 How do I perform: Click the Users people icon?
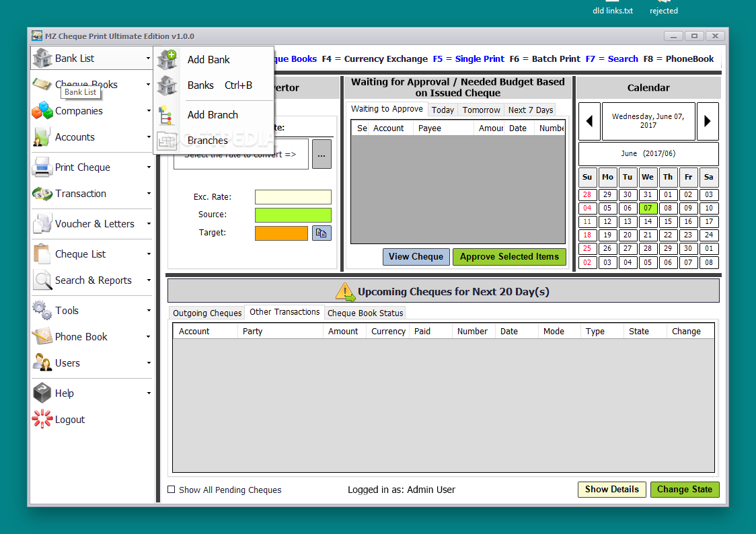[x=42, y=363]
